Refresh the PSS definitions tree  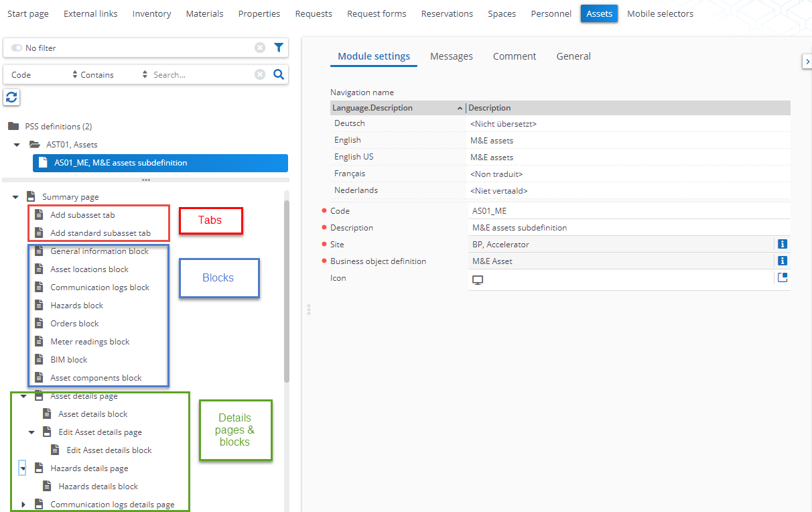coord(11,97)
